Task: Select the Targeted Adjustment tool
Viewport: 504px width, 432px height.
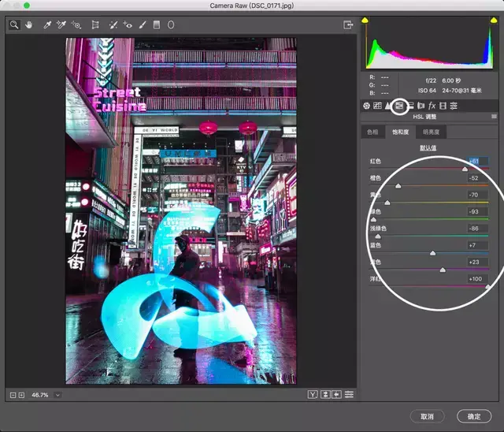Action: point(76,24)
